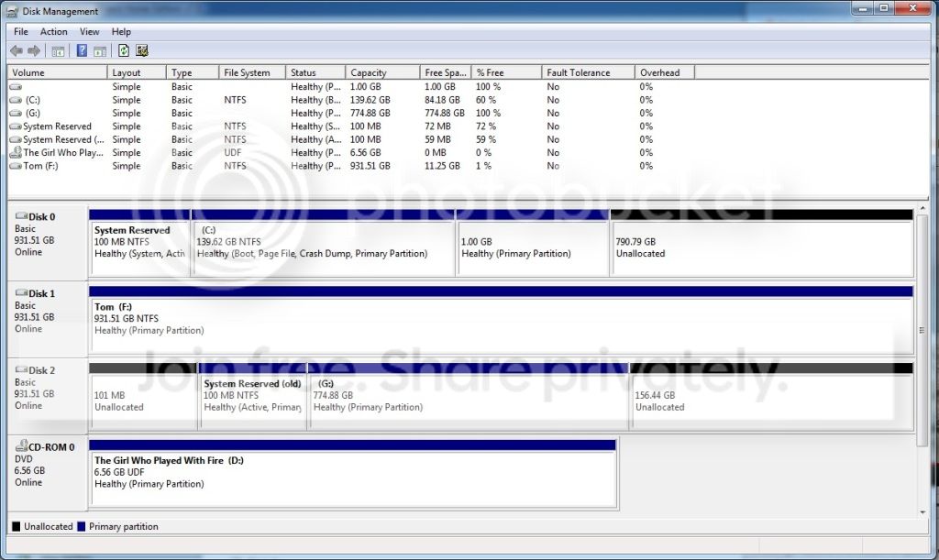Click the Forward arrow toolbar icon
This screenshot has height=560, width=939.
pos(34,50)
